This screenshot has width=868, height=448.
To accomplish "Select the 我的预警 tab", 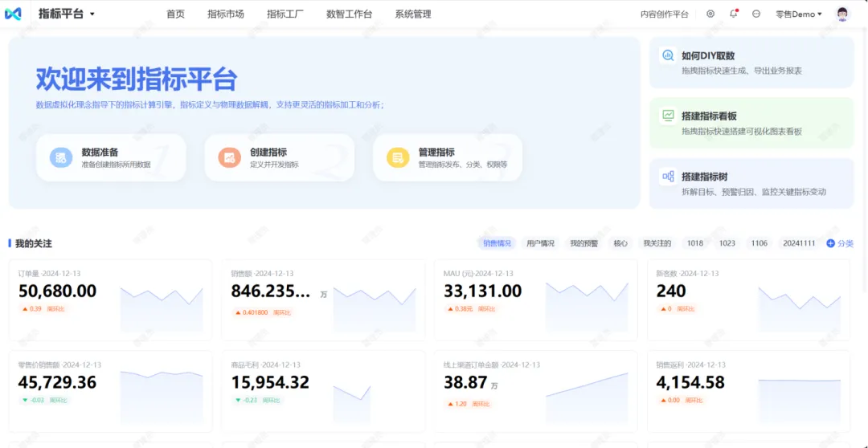I will click(584, 243).
